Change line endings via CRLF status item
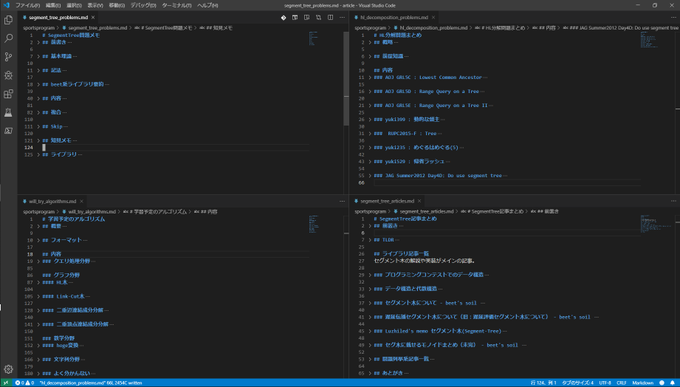The image size is (680, 387). pyautogui.click(x=621, y=383)
